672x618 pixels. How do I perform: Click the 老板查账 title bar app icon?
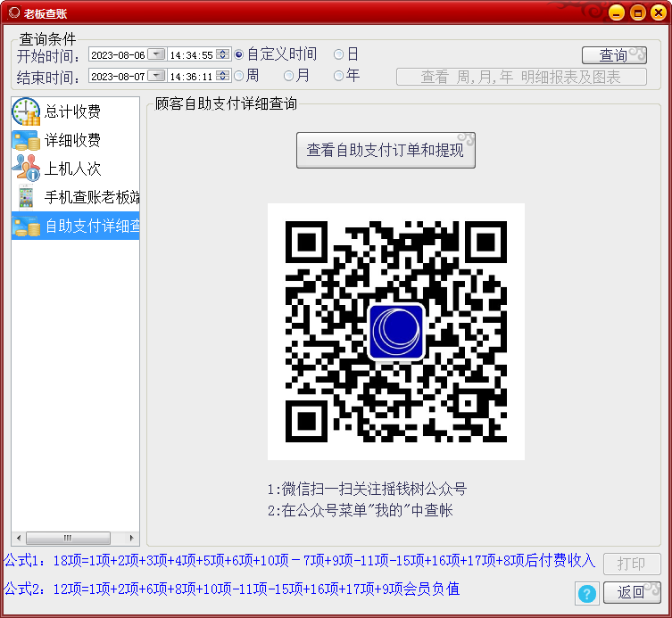click(12, 12)
